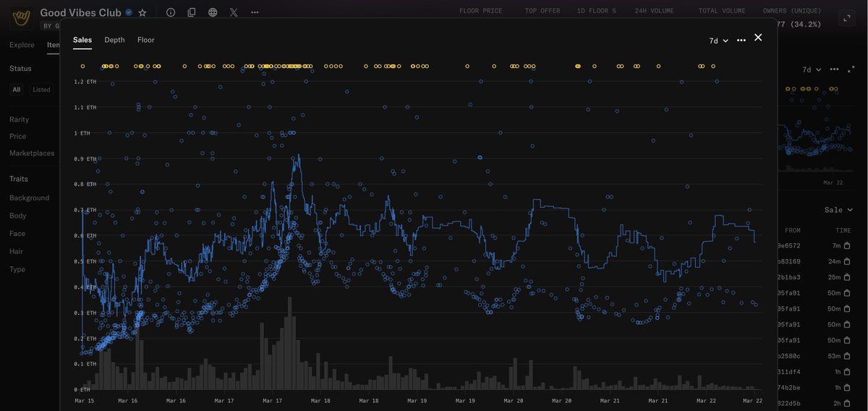Expand the Background trait filter
The image size is (868, 411).
click(x=29, y=198)
